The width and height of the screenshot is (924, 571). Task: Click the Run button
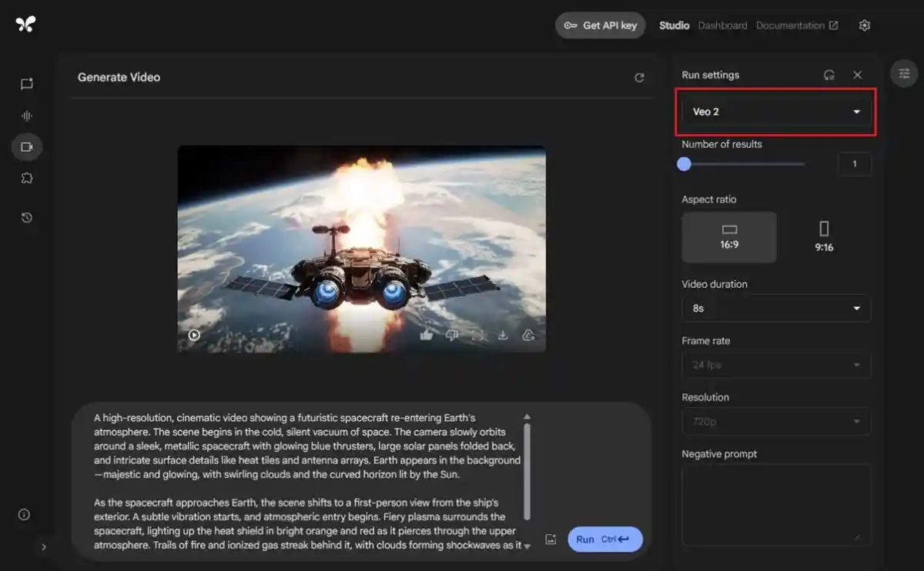[x=605, y=539]
